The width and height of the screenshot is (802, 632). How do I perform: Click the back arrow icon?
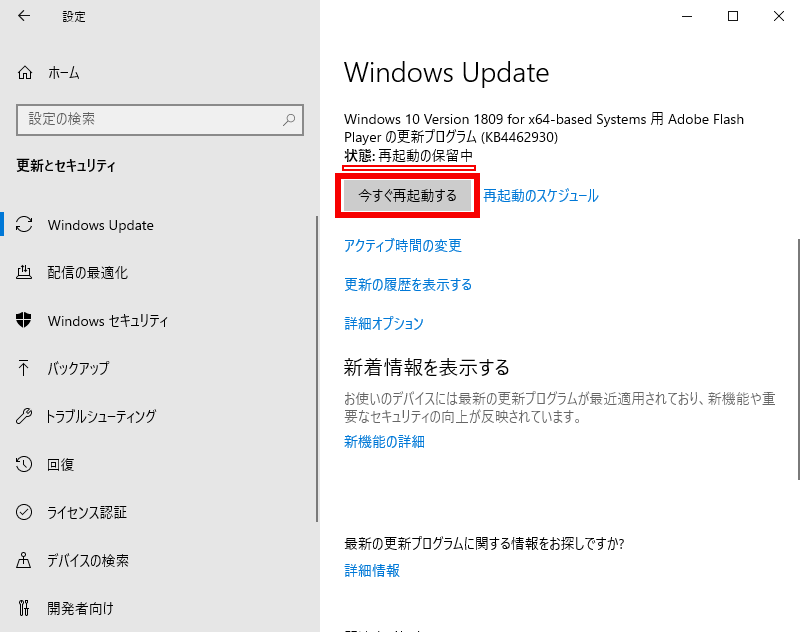pyautogui.click(x=24, y=17)
